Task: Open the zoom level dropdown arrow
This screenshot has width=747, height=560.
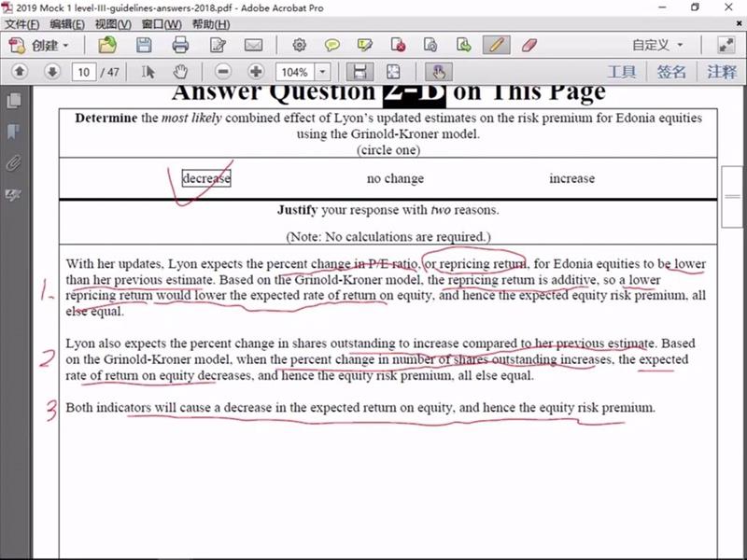Action: [x=322, y=73]
